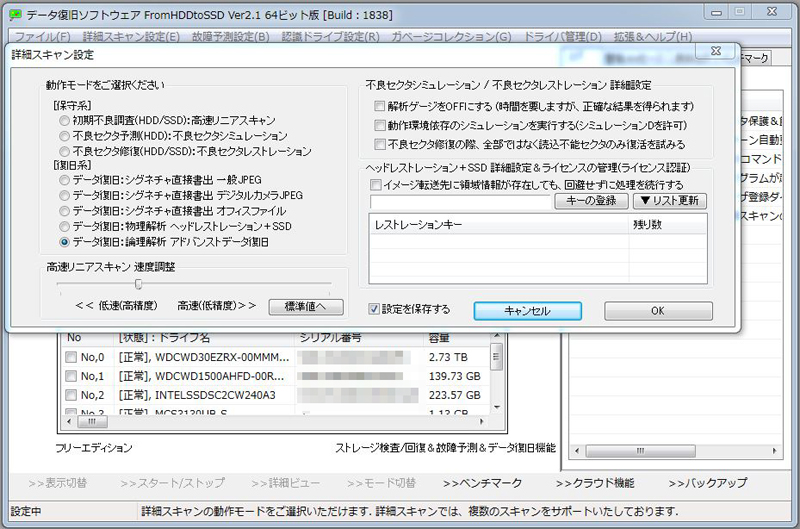Click 2.73 TB capacity cell
The width and height of the screenshot is (800, 529).
448,358
